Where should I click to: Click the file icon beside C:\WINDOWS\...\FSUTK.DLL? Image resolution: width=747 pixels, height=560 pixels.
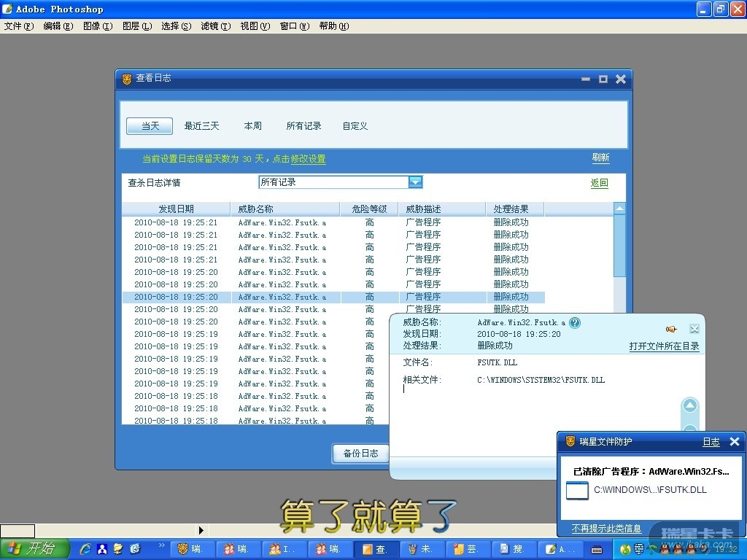pos(577,491)
